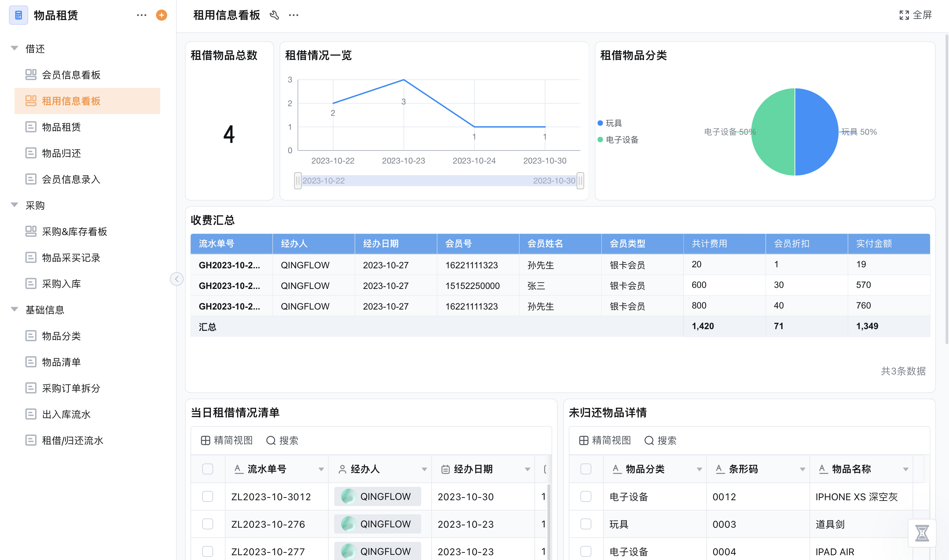Click the orange plus add button
The width and height of the screenshot is (949, 560).
162,15
